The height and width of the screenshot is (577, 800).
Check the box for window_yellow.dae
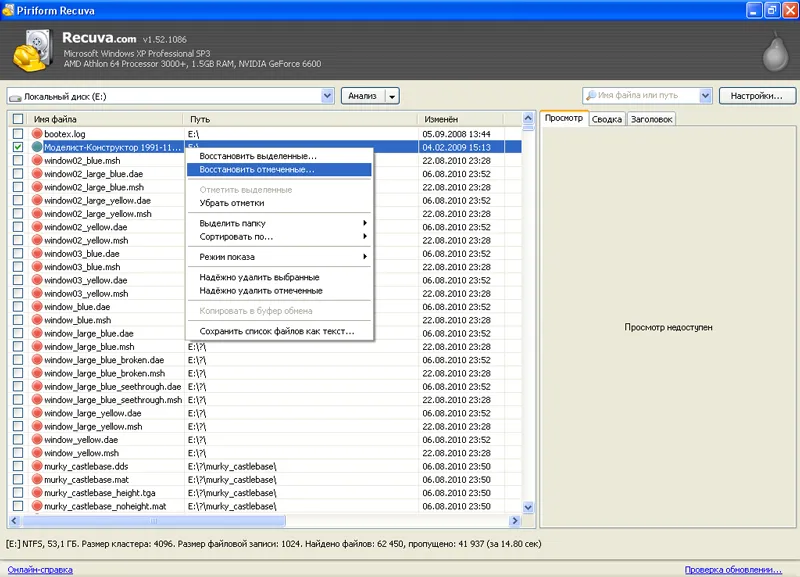[18, 440]
